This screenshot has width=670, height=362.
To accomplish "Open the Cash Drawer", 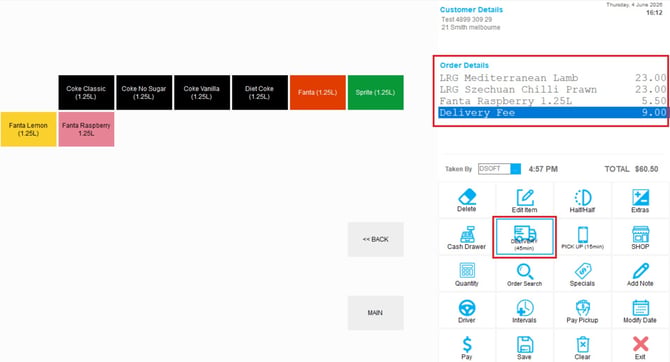I will pos(467,238).
